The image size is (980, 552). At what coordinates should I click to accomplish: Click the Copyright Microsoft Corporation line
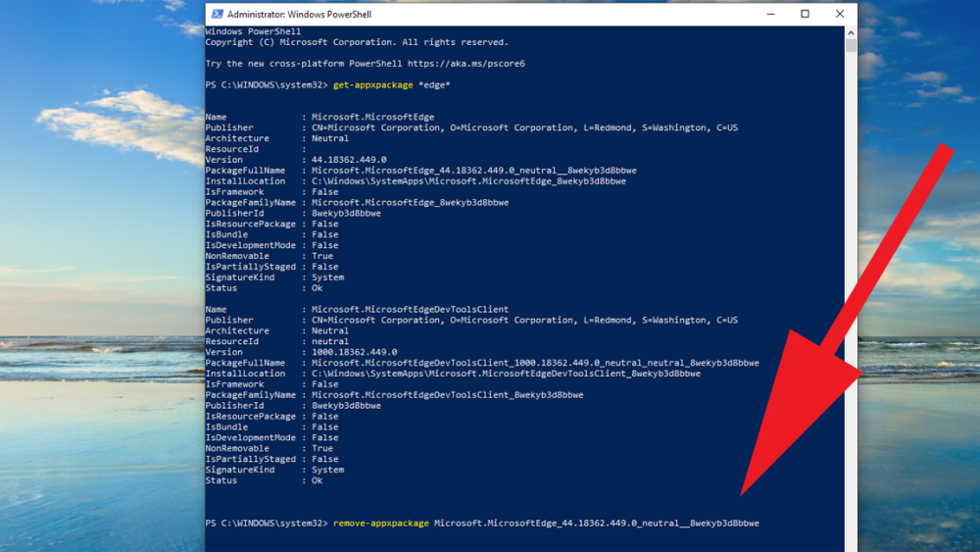[x=357, y=42]
